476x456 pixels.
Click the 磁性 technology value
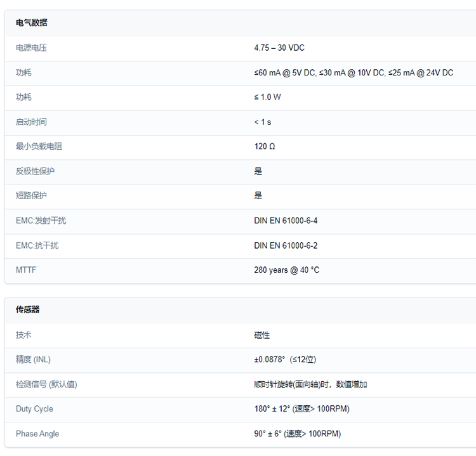pos(262,335)
